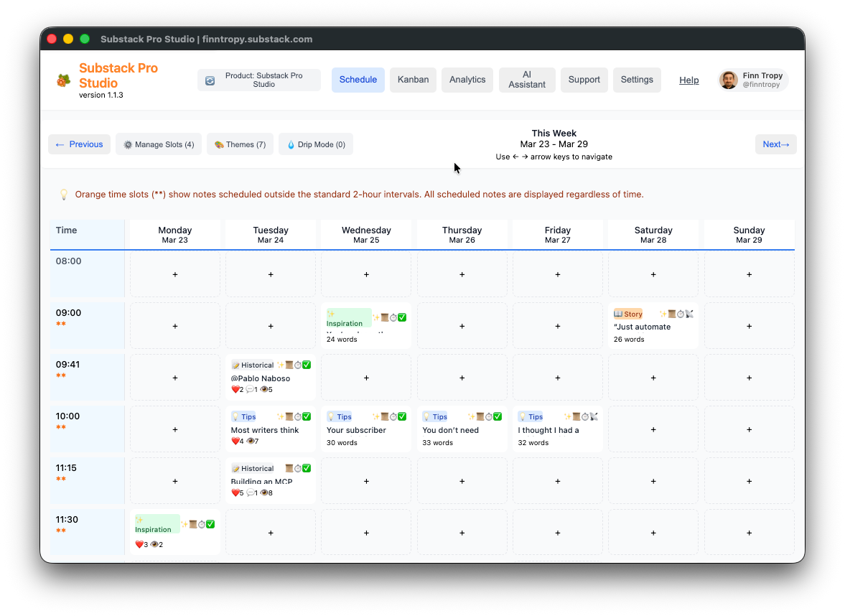This screenshot has width=845, height=616.
Task: Click the water drop icon in Drip Mode
Action: tap(291, 144)
